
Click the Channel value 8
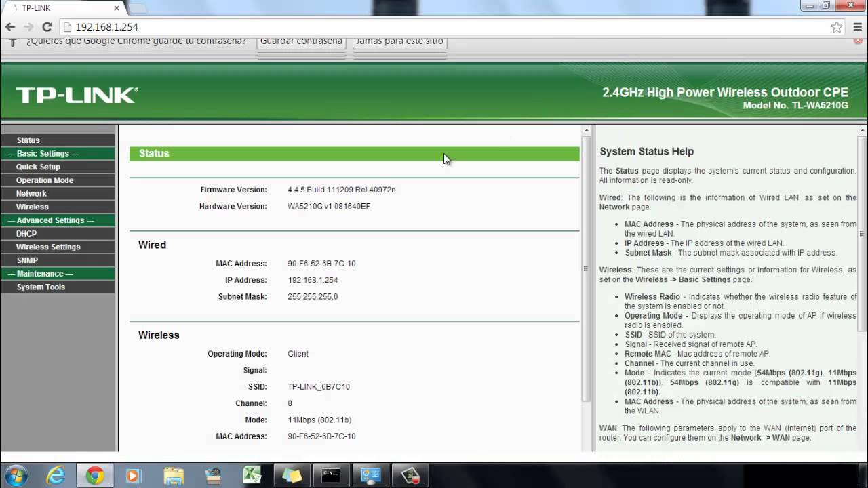[290, 403]
